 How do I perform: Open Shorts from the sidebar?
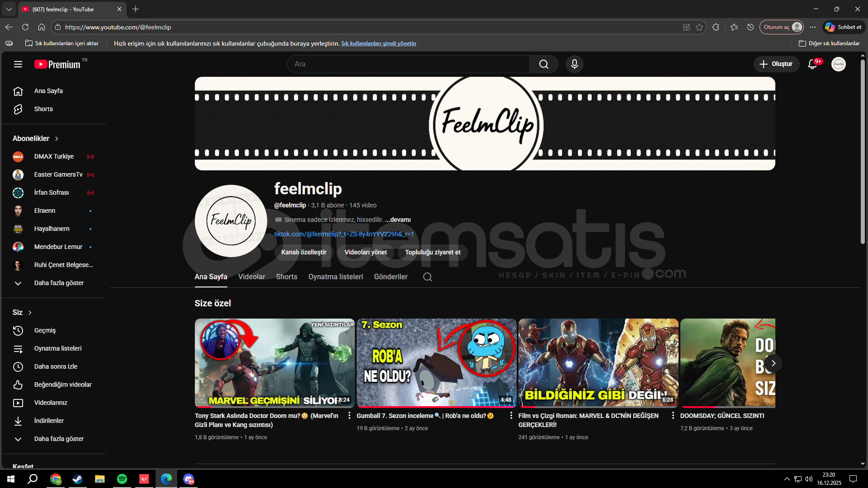(43, 109)
